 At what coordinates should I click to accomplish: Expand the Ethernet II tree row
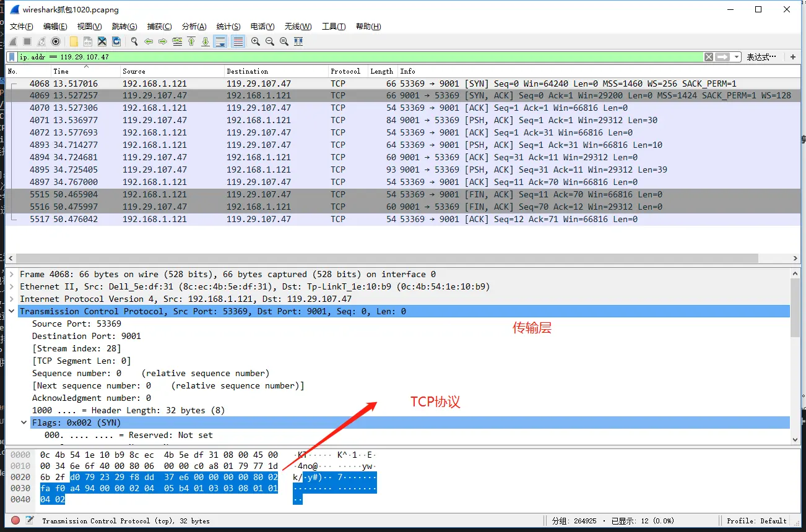11,286
